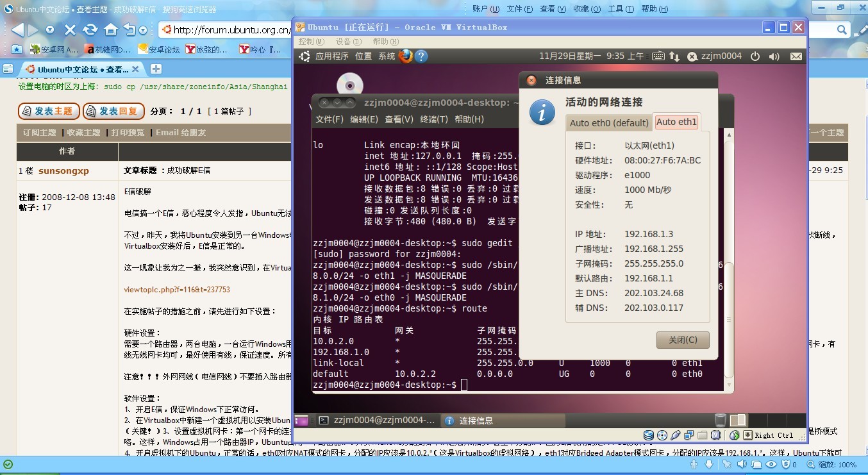
Task: Click the undo closed tab arrow icon
Action: [129, 29]
